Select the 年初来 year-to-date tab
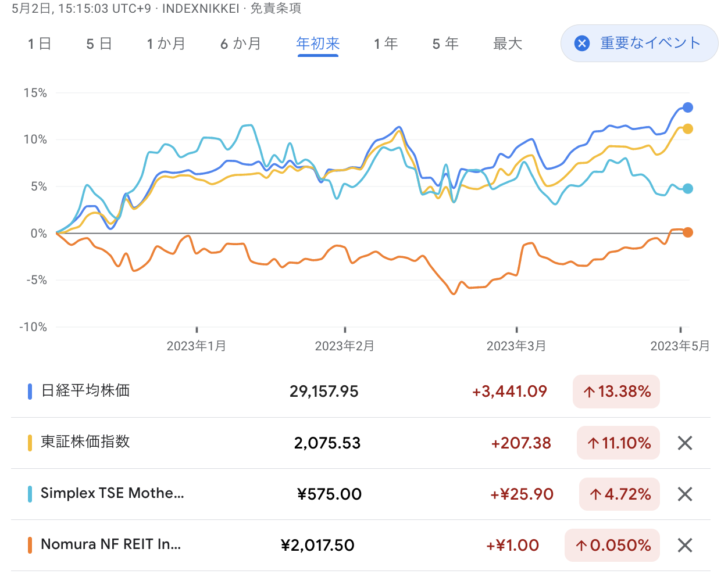 (x=317, y=44)
